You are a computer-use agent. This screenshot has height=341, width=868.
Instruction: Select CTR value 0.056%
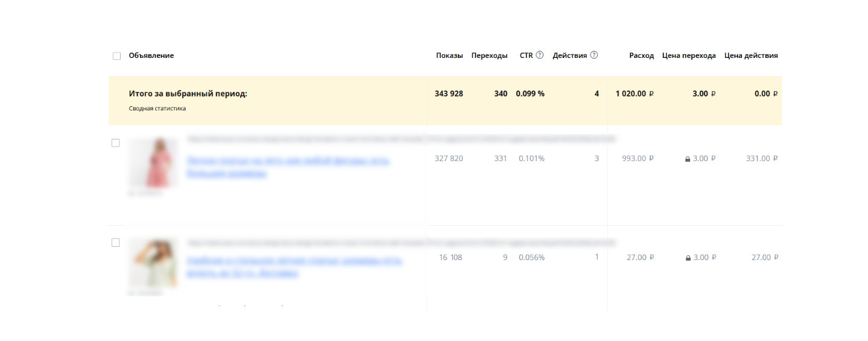(x=531, y=258)
